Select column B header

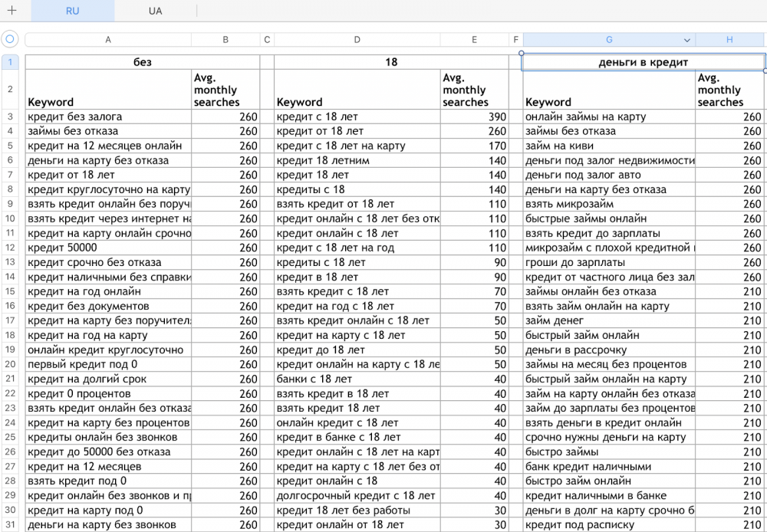(225, 40)
